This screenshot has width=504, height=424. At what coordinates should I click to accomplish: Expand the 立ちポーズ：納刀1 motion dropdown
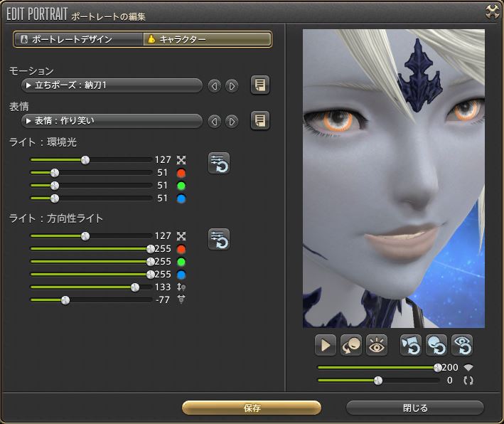point(112,85)
